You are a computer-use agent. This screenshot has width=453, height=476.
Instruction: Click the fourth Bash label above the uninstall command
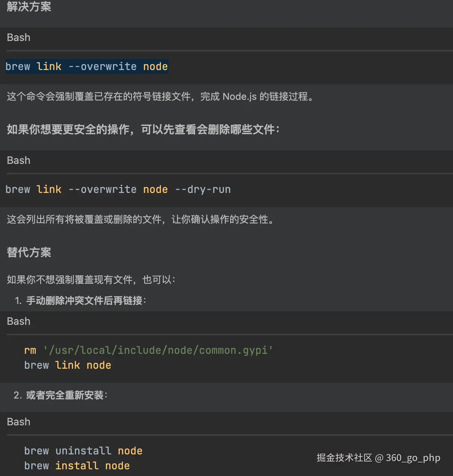(19, 422)
